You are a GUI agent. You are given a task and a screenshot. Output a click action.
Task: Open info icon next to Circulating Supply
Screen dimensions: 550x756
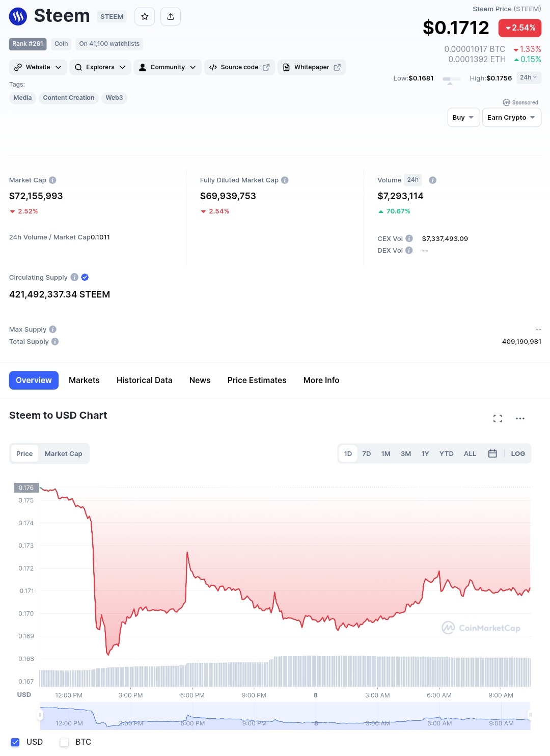[x=74, y=277]
